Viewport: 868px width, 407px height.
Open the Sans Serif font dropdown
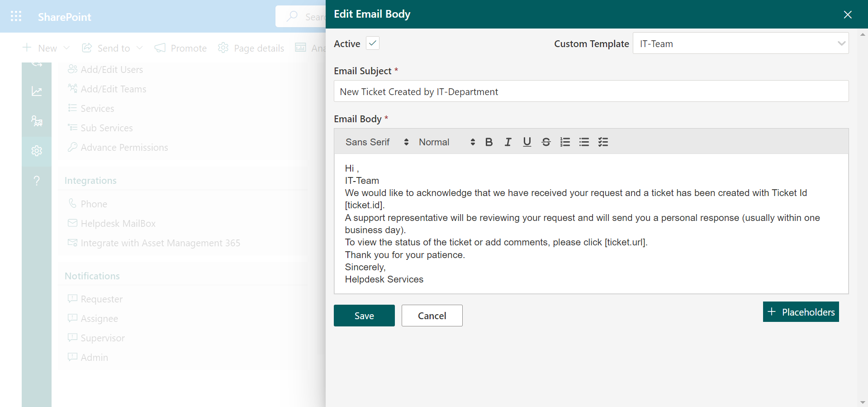coord(377,142)
